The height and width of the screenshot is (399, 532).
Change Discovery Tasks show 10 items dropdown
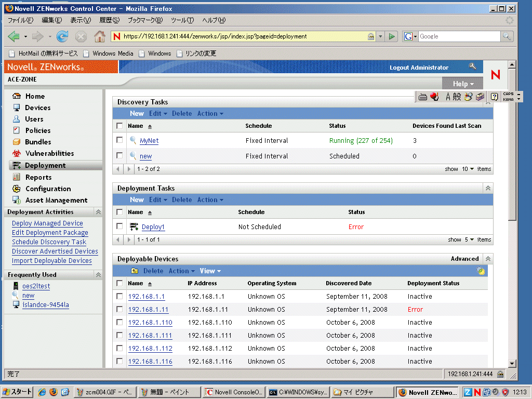pyautogui.click(x=468, y=169)
